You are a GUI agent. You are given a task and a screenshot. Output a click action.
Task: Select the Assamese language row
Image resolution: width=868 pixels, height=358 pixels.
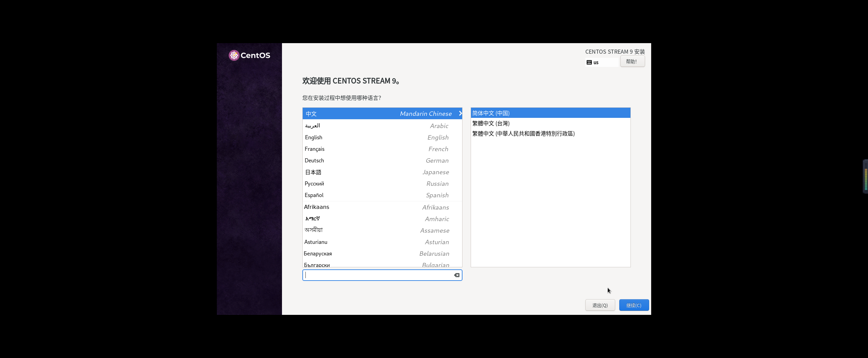point(382,230)
